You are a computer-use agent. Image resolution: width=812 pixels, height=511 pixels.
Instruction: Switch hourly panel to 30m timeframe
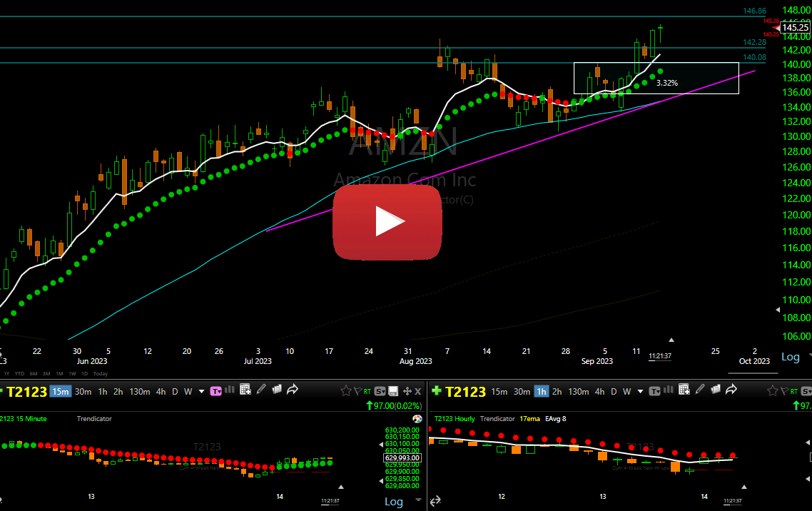point(522,391)
